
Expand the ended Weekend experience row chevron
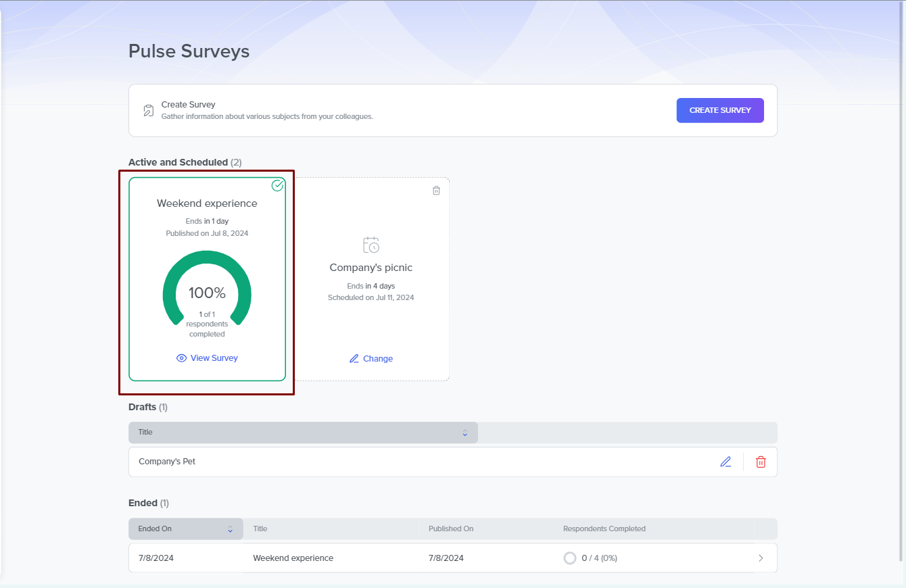point(761,558)
